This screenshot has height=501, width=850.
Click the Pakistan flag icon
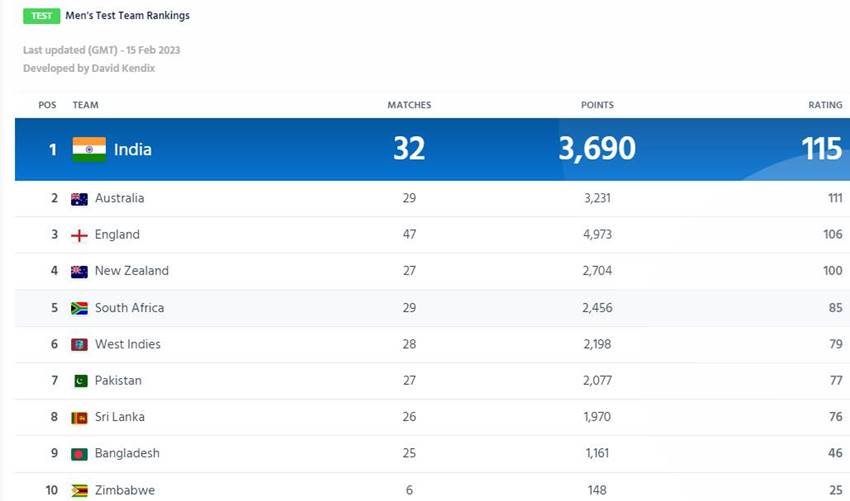click(80, 381)
